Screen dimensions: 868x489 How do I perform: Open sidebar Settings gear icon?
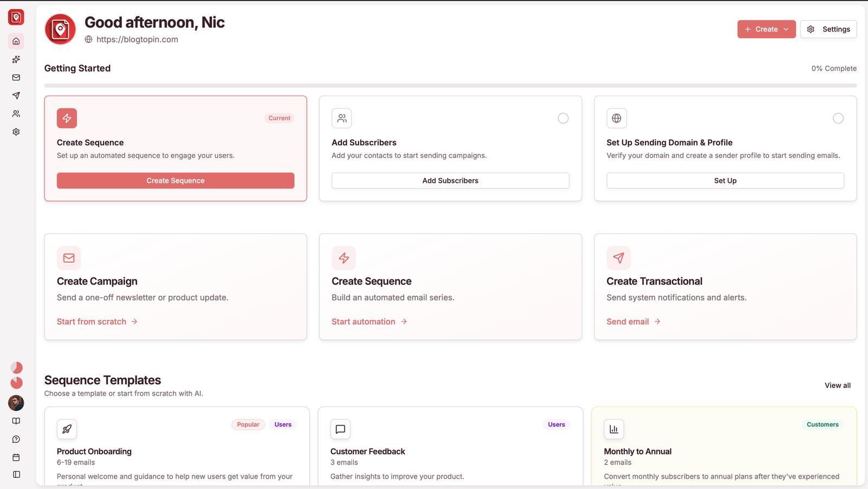coord(16,132)
